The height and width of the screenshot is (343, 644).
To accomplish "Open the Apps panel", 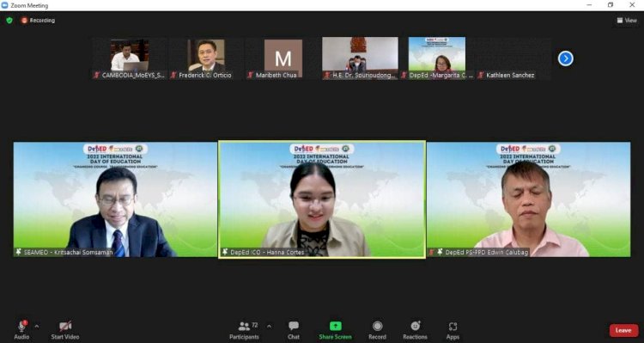I will pyautogui.click(x=453, y=331).
